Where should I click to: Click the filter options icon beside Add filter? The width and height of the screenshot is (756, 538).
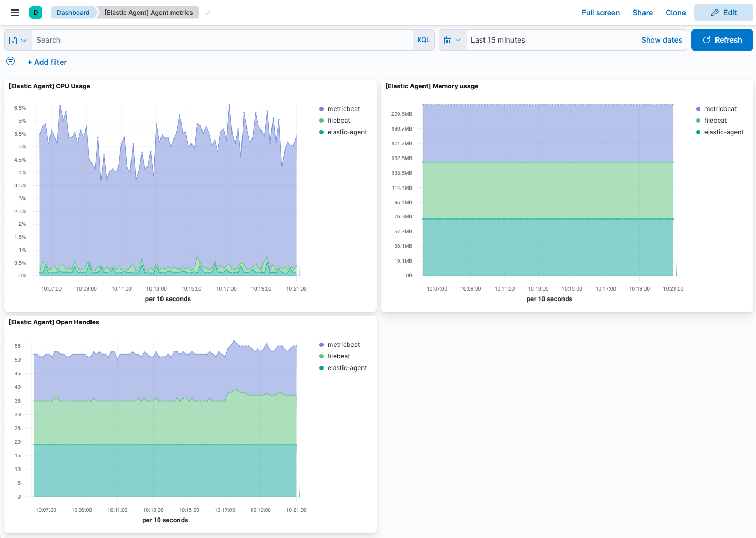coord(10,61)
